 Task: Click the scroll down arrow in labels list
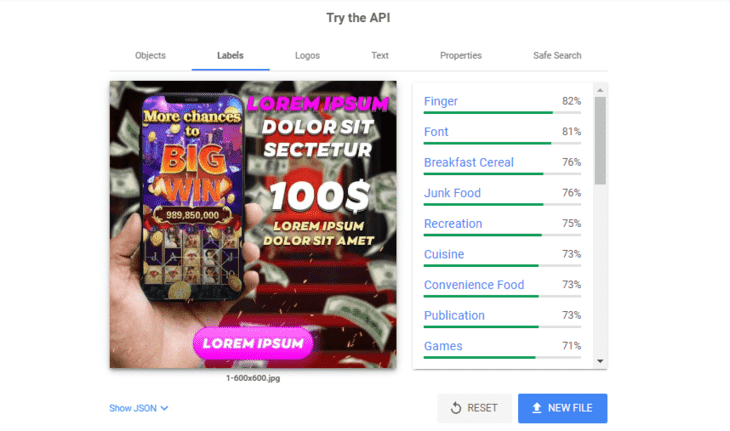point(600,361)
